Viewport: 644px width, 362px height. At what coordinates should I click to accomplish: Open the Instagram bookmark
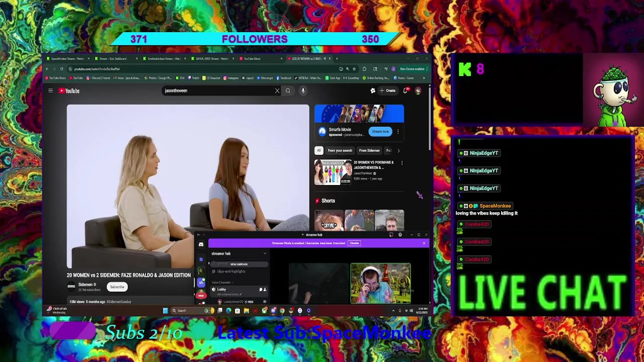click(230, 78)
